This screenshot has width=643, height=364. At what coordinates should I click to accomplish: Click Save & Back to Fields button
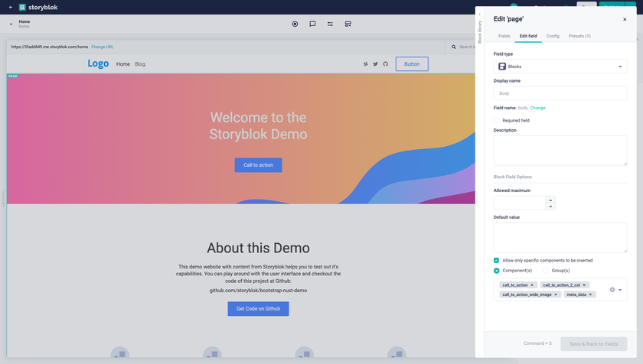click(x=594, y=344)
